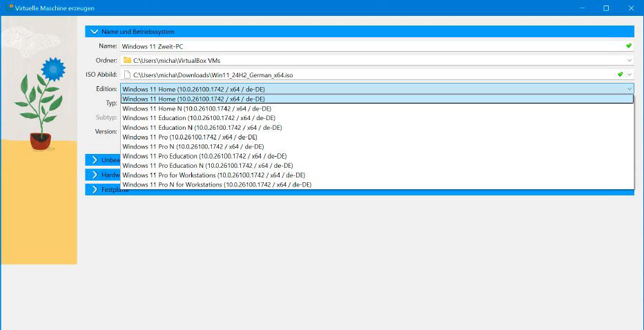Open the Ordner folder dropdown arrow

pos(630,61)
